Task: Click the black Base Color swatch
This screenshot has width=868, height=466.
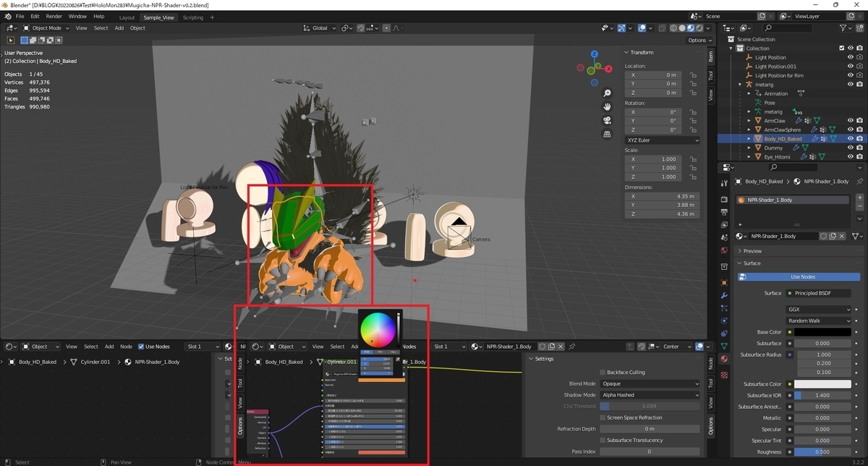Action: (823, 332)
